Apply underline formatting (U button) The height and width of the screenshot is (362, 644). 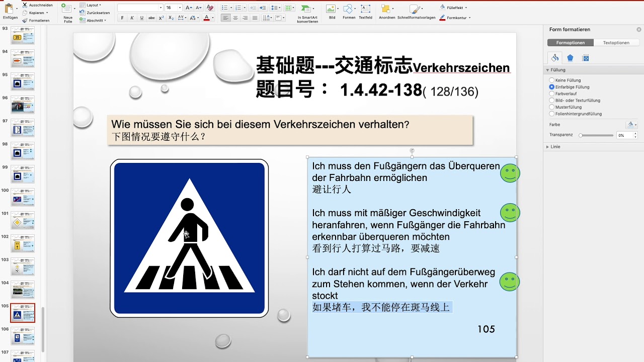[141, 18]
